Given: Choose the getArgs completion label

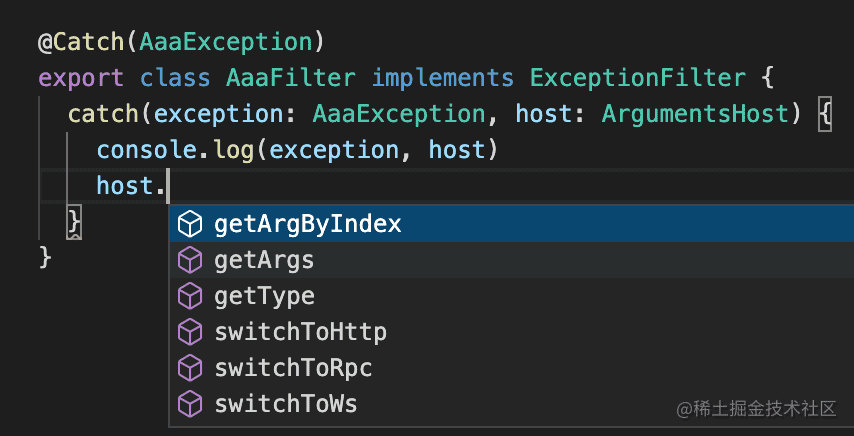Looking at the screenshot, I should tap(264, 260).
